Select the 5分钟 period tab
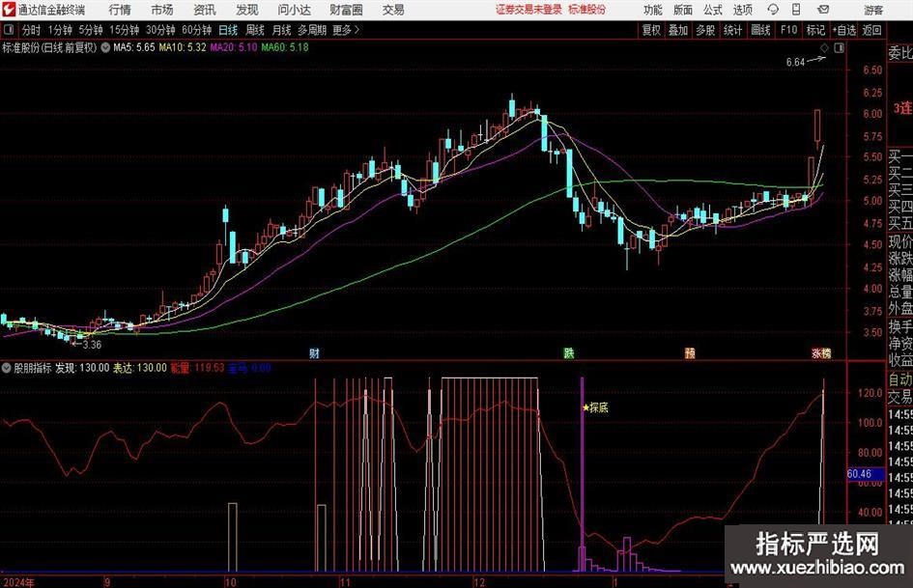The width and height of the screenshot is (913, 588). tap(91, 30)
